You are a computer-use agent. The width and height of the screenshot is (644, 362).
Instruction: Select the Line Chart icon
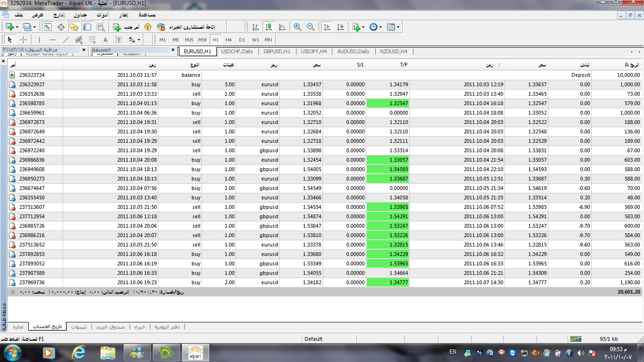click(x=281, y=27)
